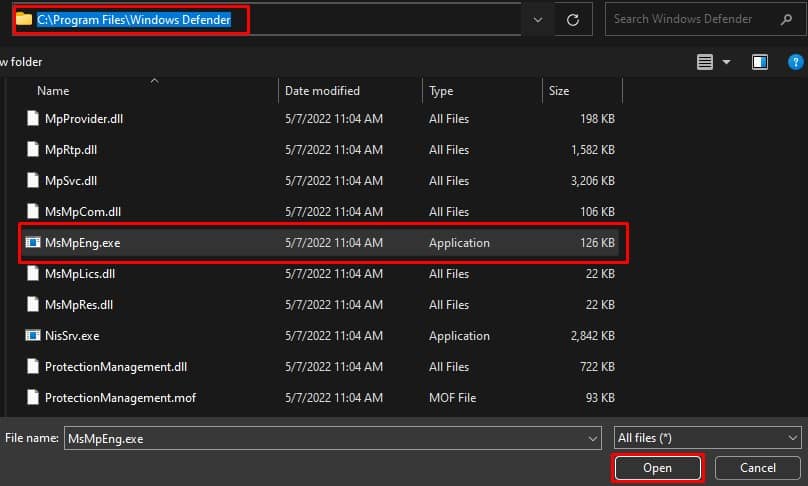Viewport: 808px width, 486px height.
Task: Click the refresh icon beside address bar
Action: pyautogui.click(x=573, y=20)
